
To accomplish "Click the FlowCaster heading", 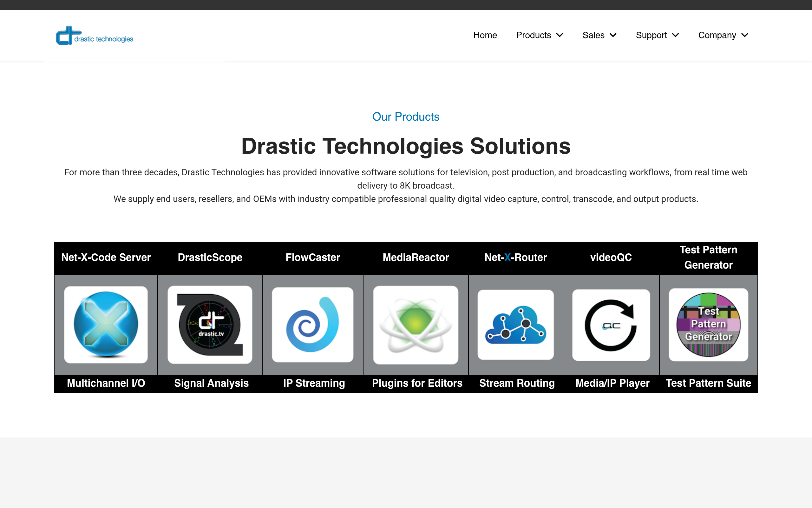I will coord(313,257).
